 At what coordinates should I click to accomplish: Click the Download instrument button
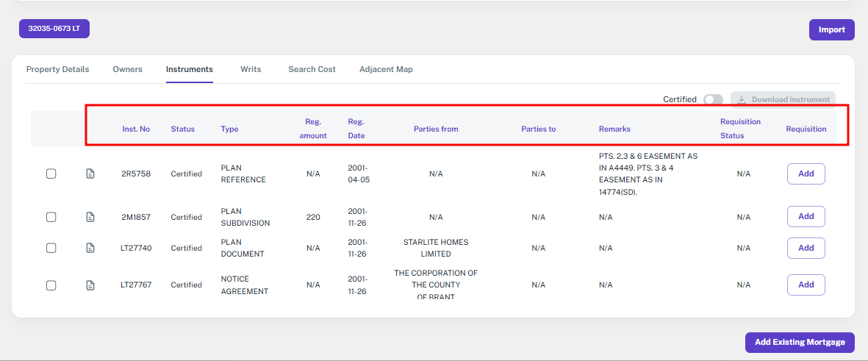[783, 99]
